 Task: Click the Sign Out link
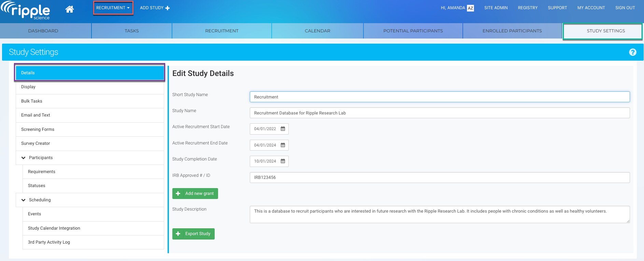click(625, 8)
